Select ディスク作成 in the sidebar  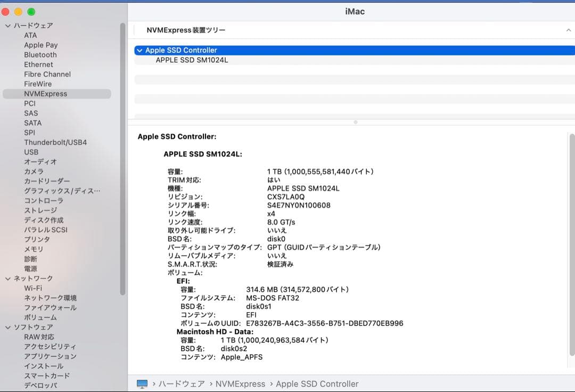(x=44, y=220)
